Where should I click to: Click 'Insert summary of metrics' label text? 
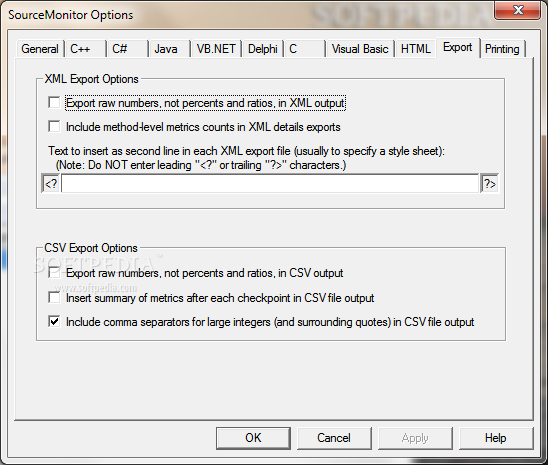(x=220, y=298)
